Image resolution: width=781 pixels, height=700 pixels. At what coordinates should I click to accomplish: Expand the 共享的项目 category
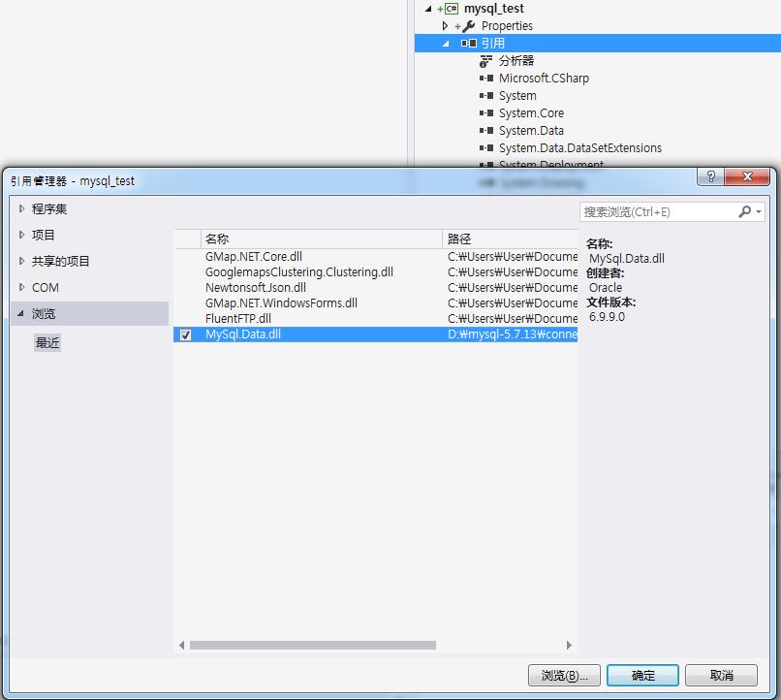pos(21,261)
